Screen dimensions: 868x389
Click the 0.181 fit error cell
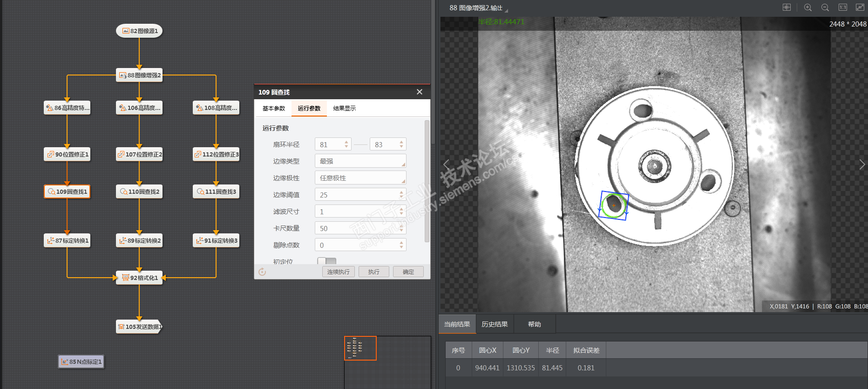point(586,368)
